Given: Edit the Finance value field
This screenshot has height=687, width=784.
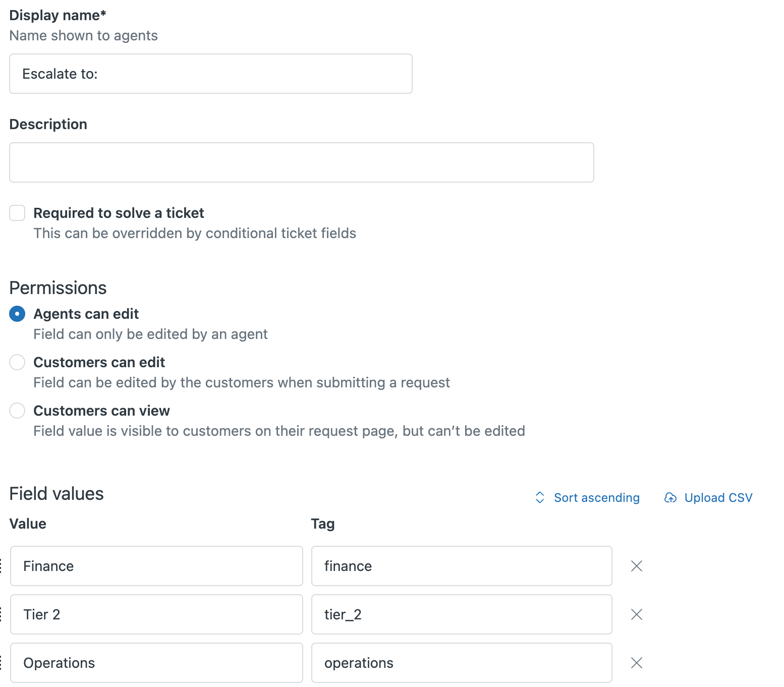Looking at the screenshot, I should coord(156,566).
